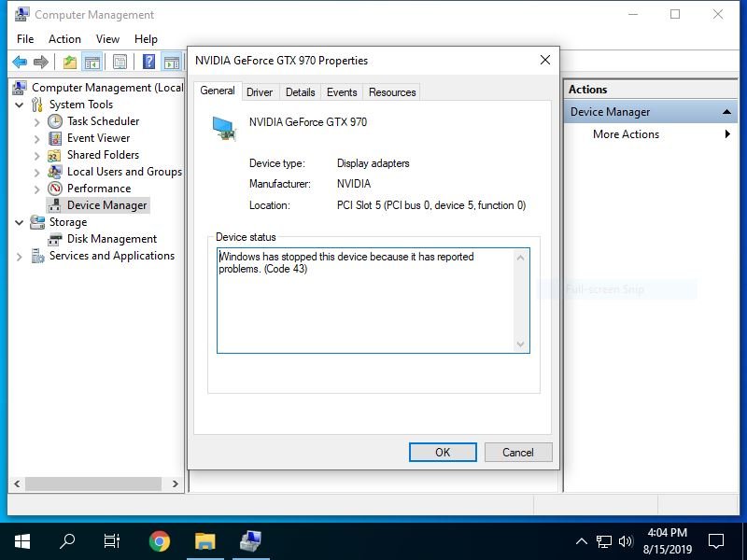This screenshot has width=747, height=560.
Task: Expand Services and Applications node
Action: click(20, 257)
